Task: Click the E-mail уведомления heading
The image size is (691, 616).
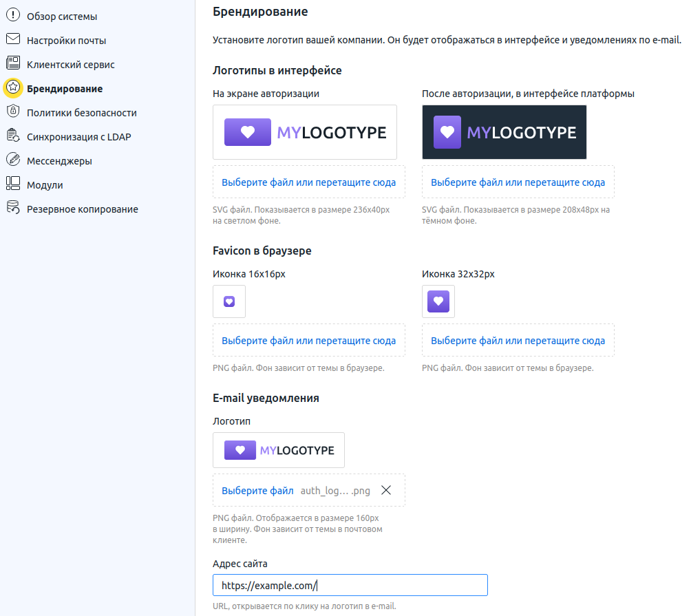Action: pyautogui.click(x=266, y=398)
